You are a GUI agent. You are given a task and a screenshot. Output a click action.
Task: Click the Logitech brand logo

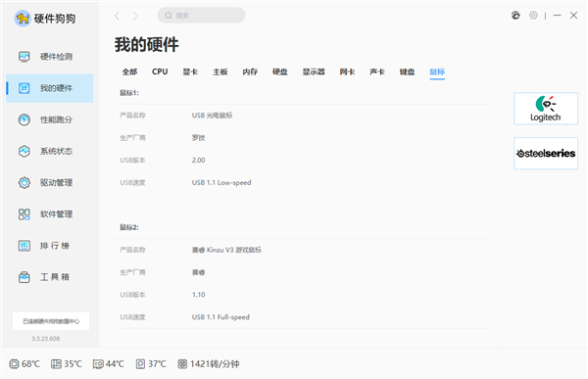coord(546,109)
